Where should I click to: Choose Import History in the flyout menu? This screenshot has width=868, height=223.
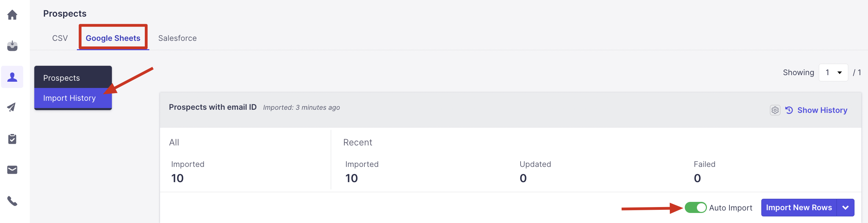click(69, 98)
